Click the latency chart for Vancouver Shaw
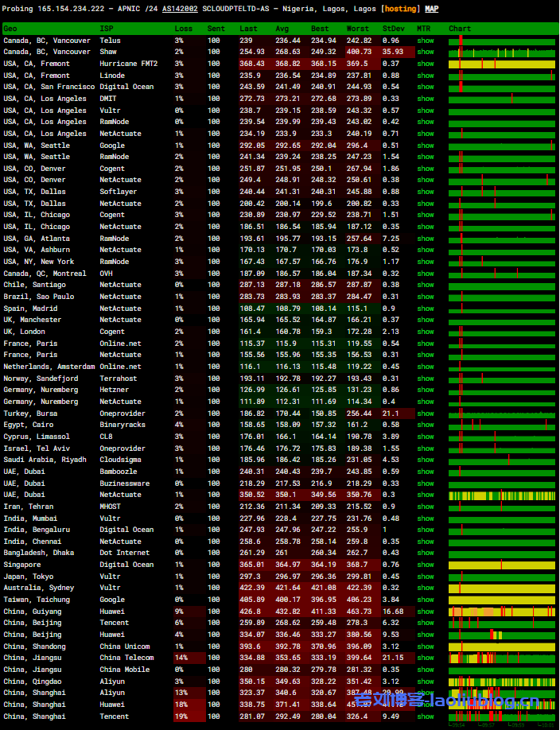The image size is (560, 730). 501,52
